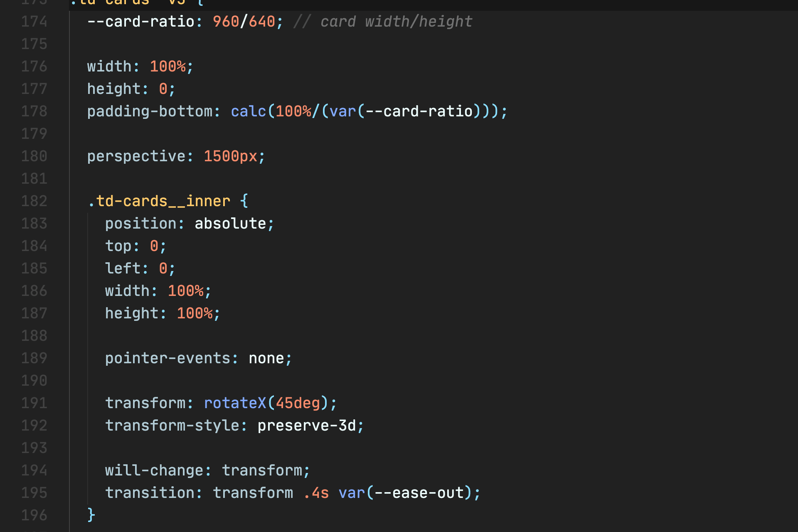Click the 960/640 ratio value
Image resolution: width=798 pixels, height=532 pixels.
pos(244,21)
